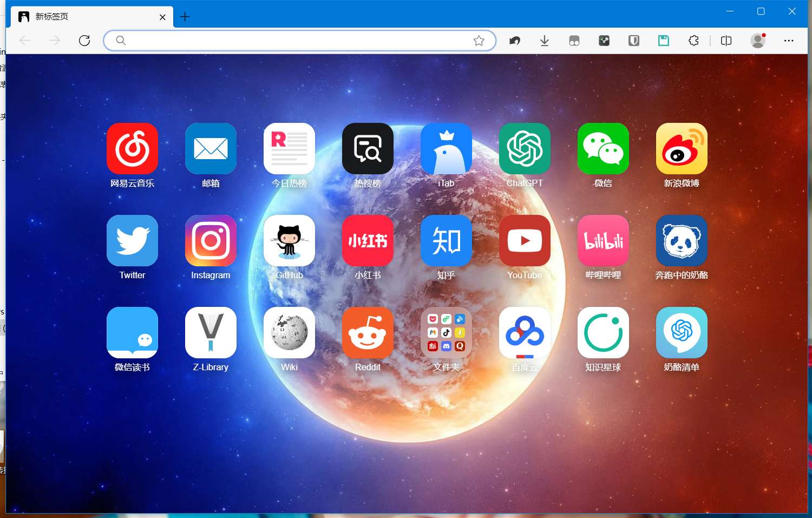Open the 网易云音乐 shortcut icon

pos(132,148)
